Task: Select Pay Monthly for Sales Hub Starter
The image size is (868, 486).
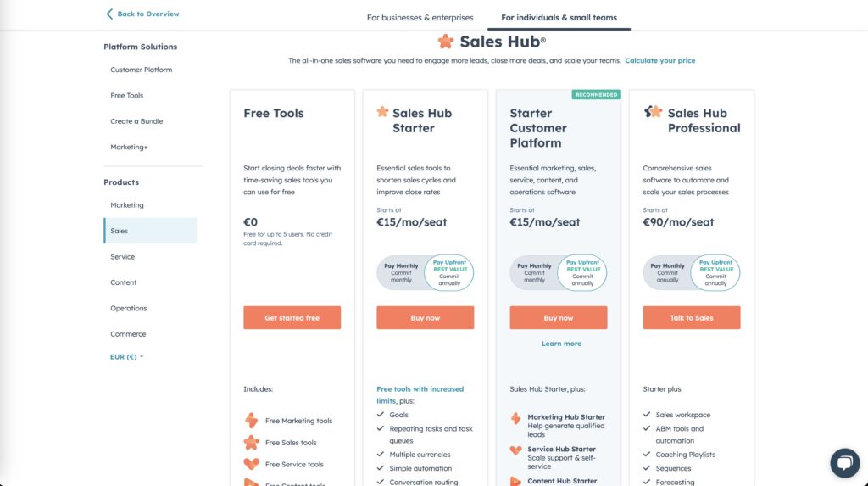Action: (401, 272)
